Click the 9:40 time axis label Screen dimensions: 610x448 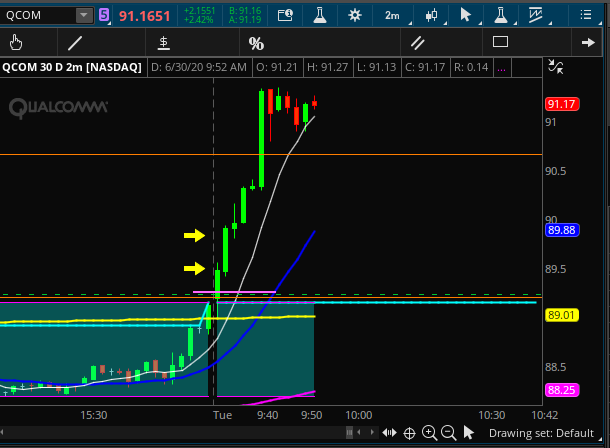click(x=268, y=415)
